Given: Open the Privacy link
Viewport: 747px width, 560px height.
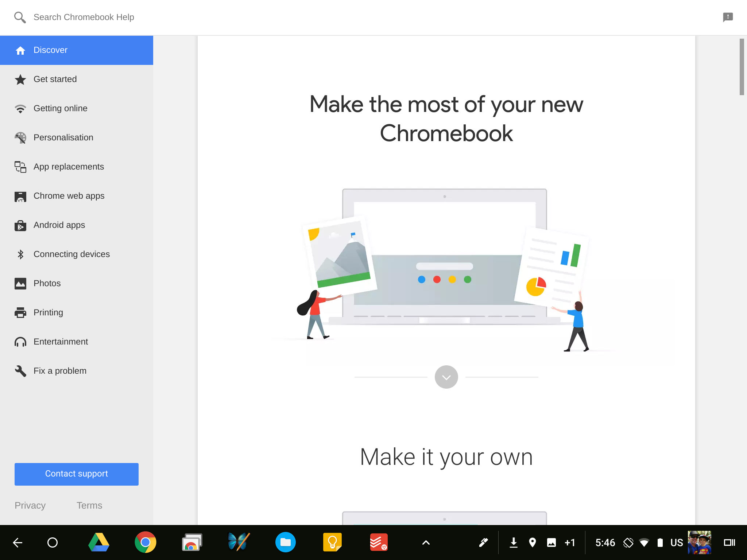Looking at the screenshot, I should click(x=30, y=506).
